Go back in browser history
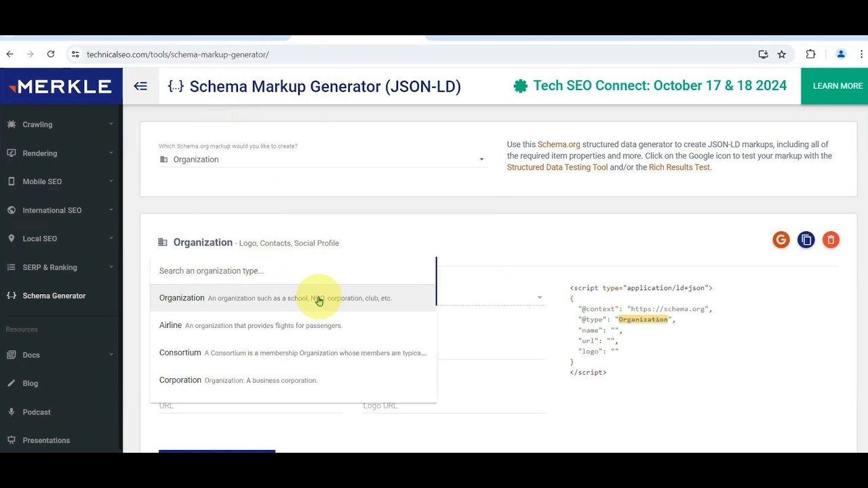868x488 pixels. coord(9,54)
